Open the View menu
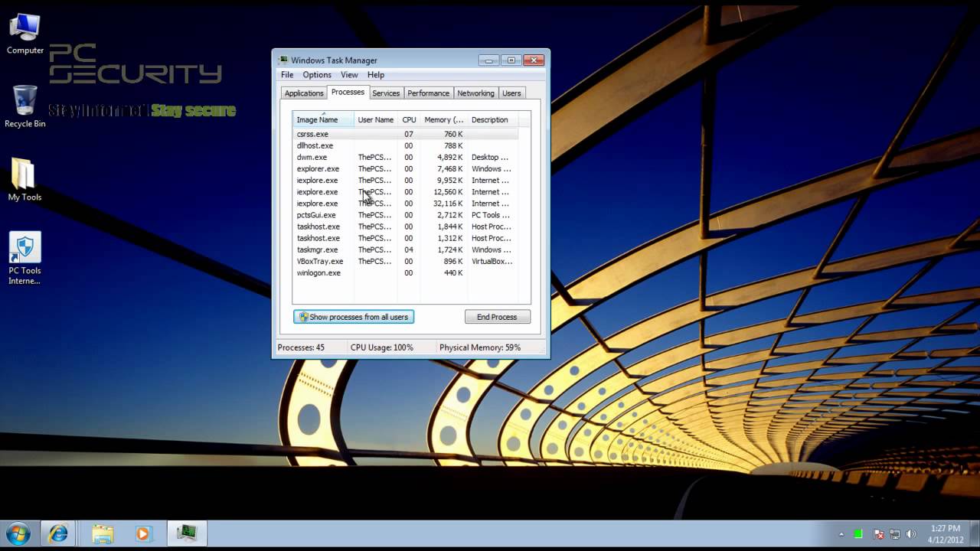The width and height of the screenshot is (980, 551). (x=349, y=75)
